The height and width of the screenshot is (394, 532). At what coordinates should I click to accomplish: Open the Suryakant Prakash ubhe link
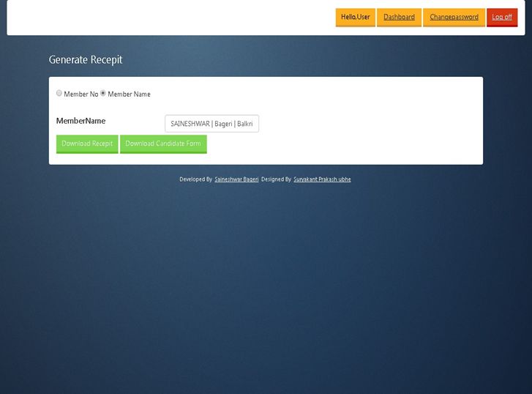click(x=322, y=179)
